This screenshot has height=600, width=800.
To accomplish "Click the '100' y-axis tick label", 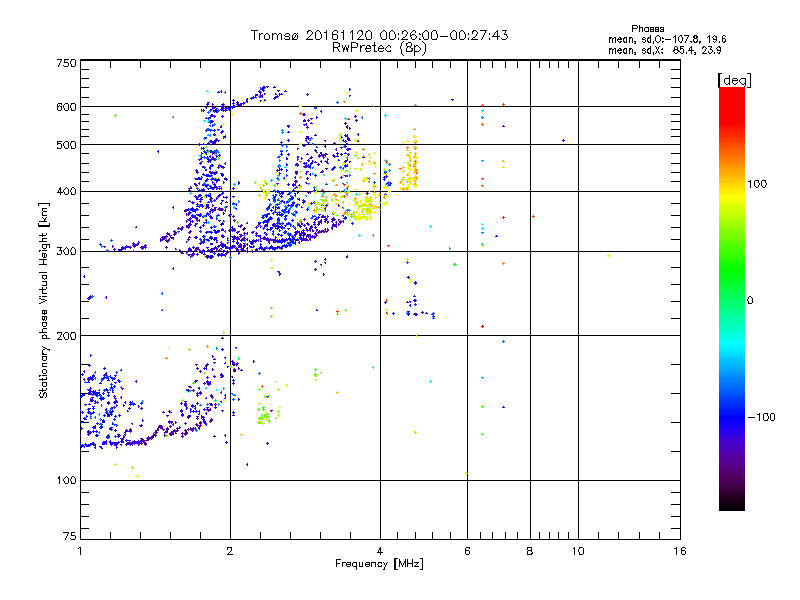I will pyautogui.click(x=66, y=480).
